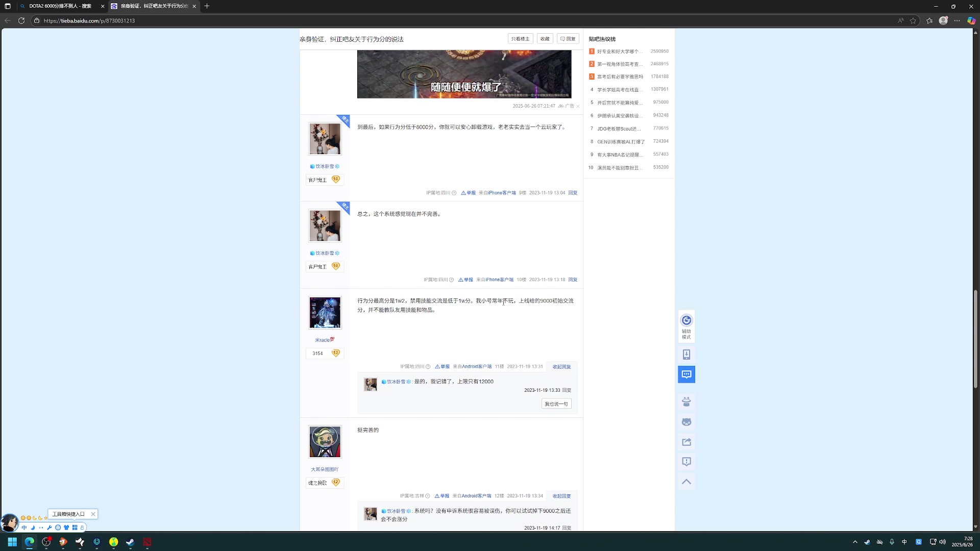Report floor 9 post via 举报
980x551 pixels.
click(469, 193)
